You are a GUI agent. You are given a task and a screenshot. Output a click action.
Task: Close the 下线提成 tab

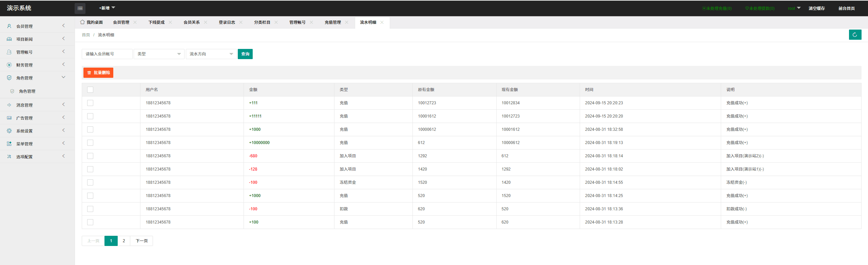(x=170, y=22)
